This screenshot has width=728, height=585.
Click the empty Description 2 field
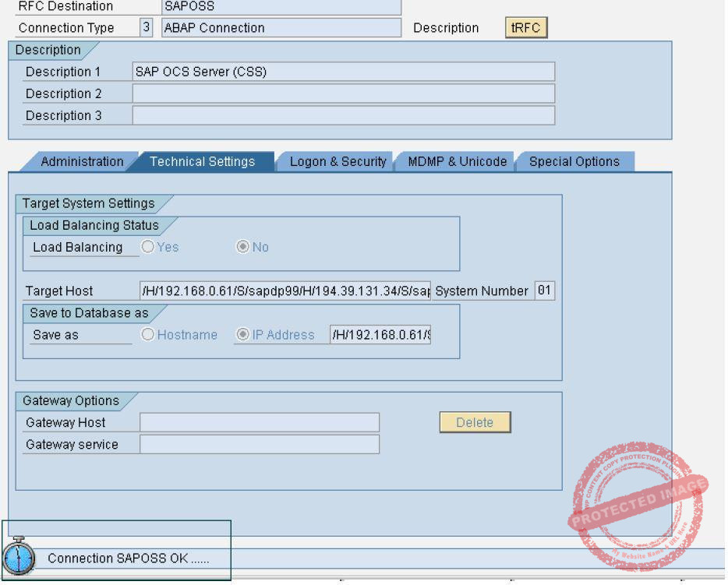click(343, 93)
